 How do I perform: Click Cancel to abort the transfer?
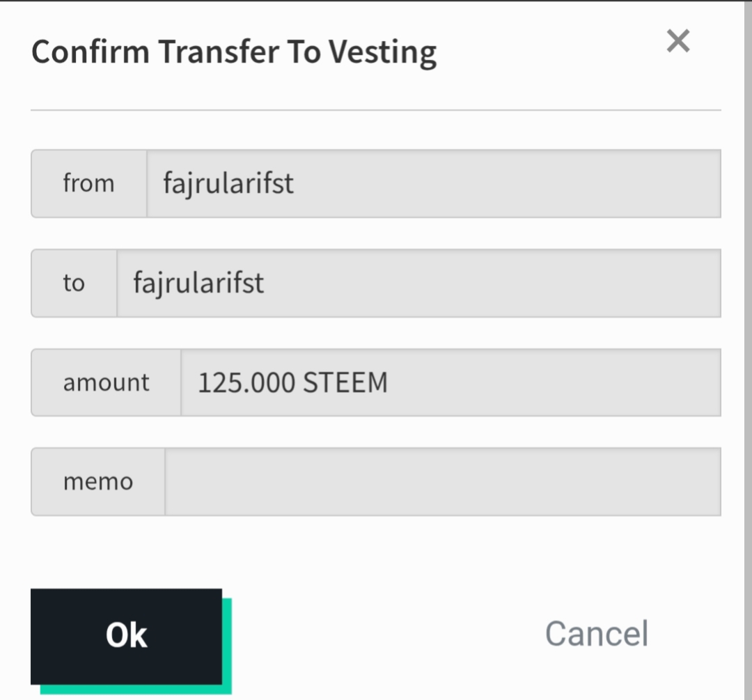click(x=596, y=634)
